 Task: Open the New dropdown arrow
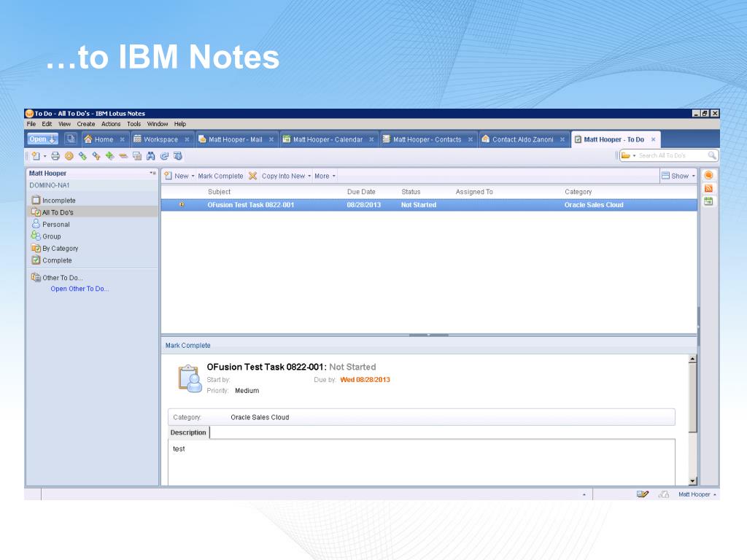point(193,176)
